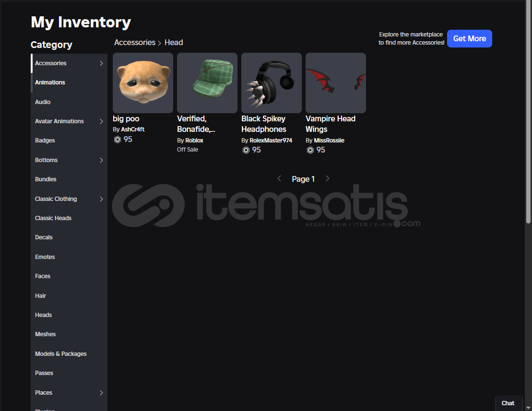This screenshot has width=532, height=411.
Task: Click the page vertical scrollbar thumb
Action: point(528,112)
